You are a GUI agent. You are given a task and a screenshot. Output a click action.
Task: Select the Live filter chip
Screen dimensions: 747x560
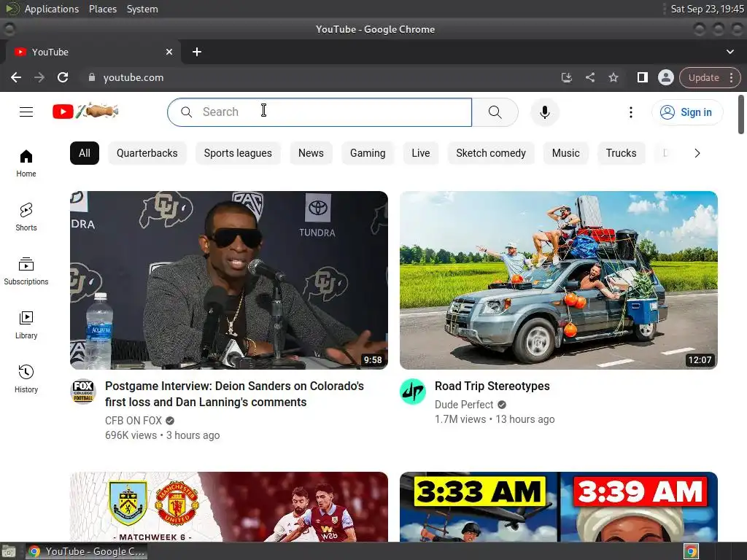[421, 153]
